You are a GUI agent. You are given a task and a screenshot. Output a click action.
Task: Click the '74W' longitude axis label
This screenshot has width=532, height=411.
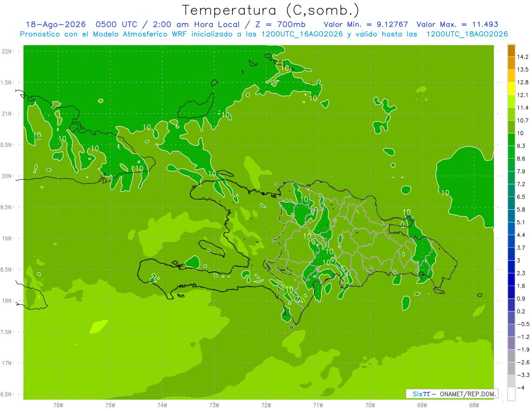(162, 405)
